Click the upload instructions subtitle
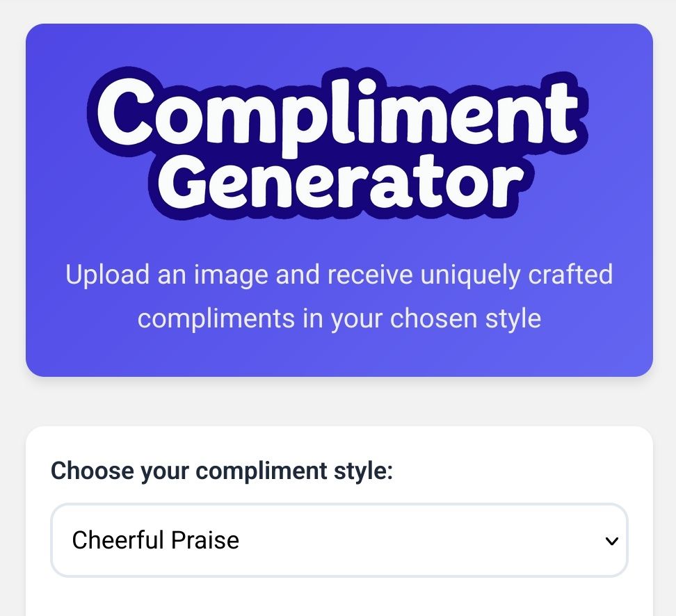The image size is (676, 616). (339, 295)
